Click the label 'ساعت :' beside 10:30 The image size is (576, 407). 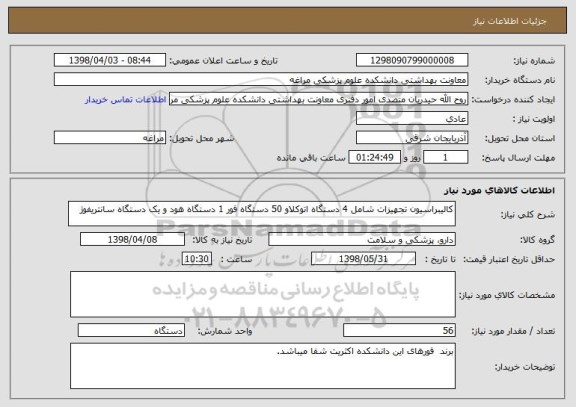point(236,259)
